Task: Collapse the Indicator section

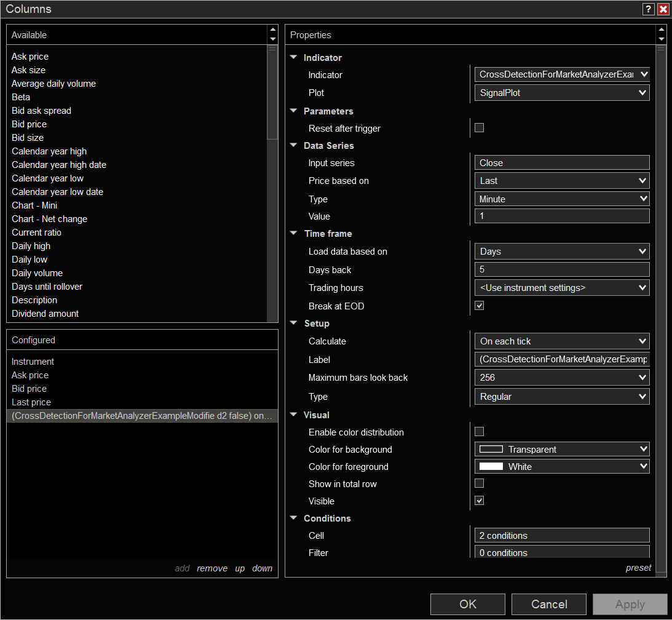Action: pyautogui.click(x=293, y=57)
